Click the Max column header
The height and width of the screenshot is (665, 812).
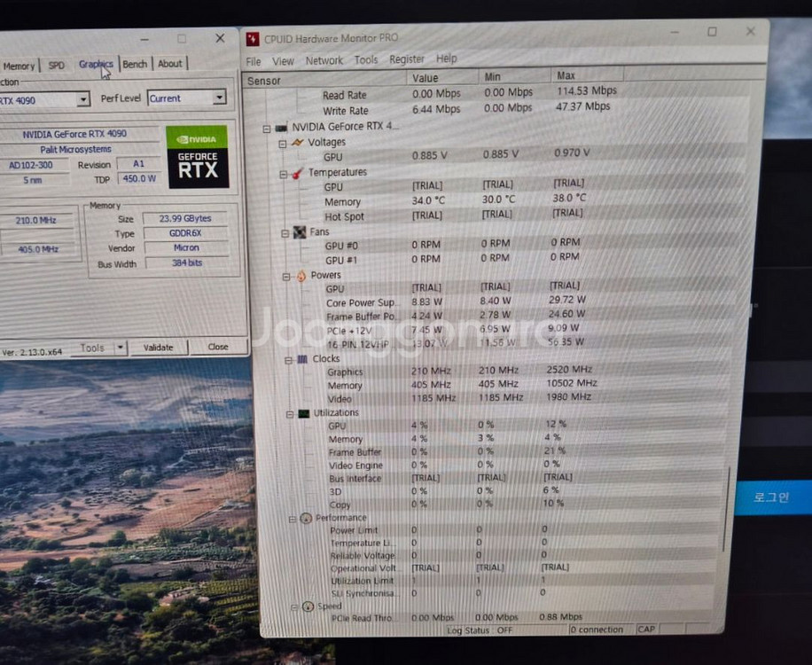pyautogui.click(x=587, y=75)
